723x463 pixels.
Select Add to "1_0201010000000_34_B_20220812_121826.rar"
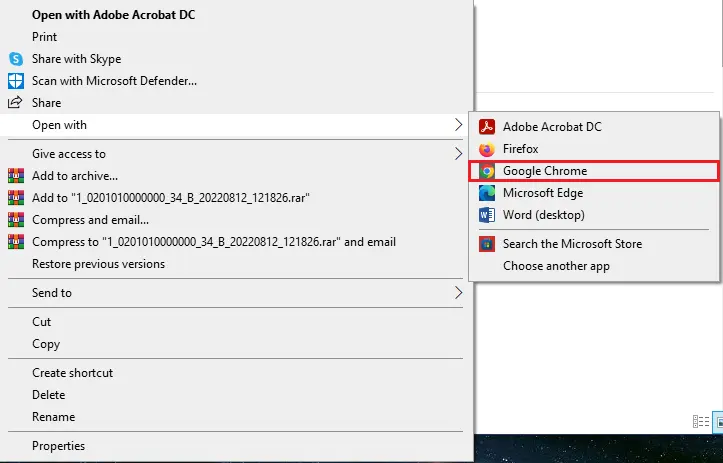click(x=235, y=198)
